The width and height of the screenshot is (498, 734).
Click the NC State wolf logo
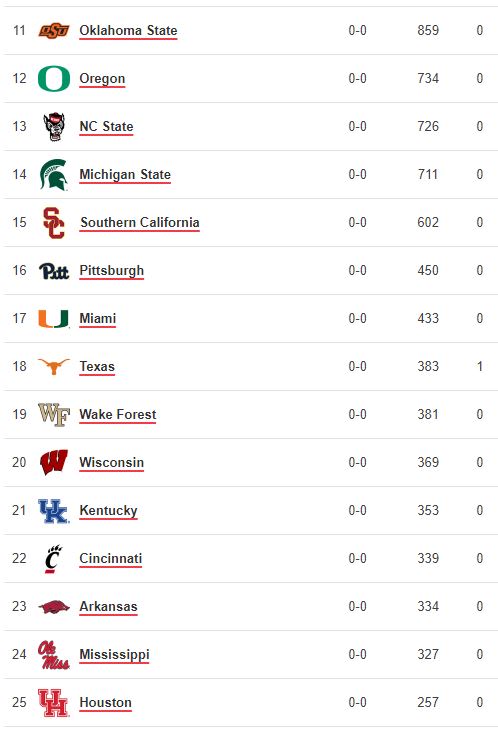(54, 126)
